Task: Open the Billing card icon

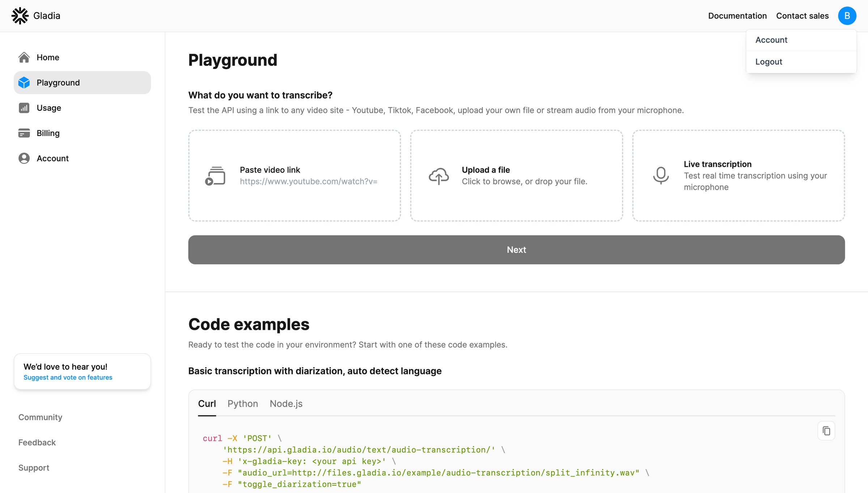Action: pos(24,133)
